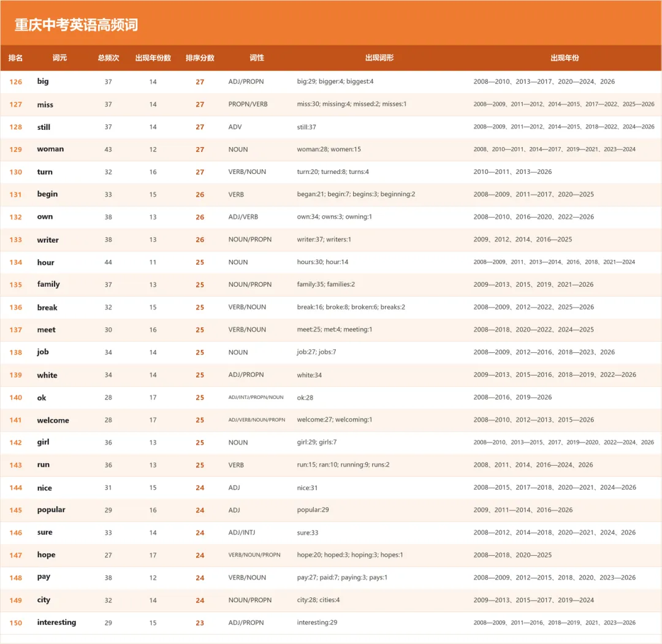Select the word forms cell 'big:29; bigger:4; biggest:4'
Image resolution: width=662 pixels, height=644 pixels.
click(x=335, y=81)
